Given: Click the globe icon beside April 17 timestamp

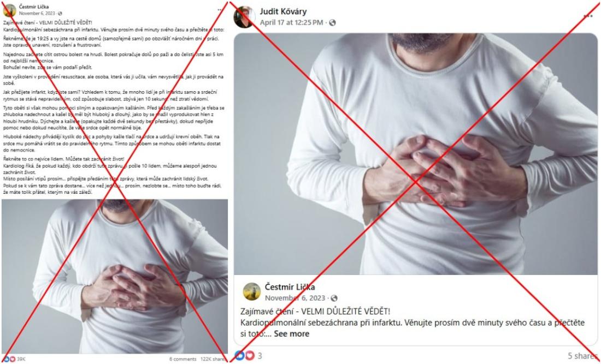Looking at the screenshot, I should pos(332,22).
